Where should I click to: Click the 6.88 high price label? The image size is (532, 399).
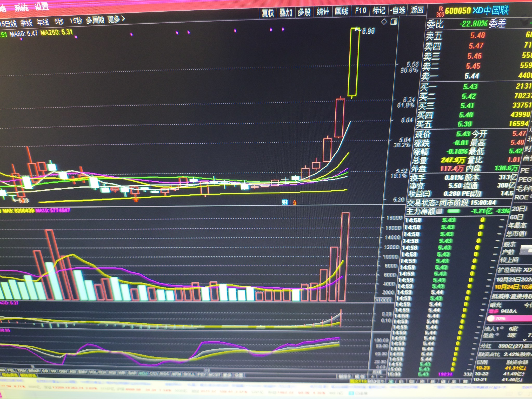pyautogui.click(x=368, y=31)
